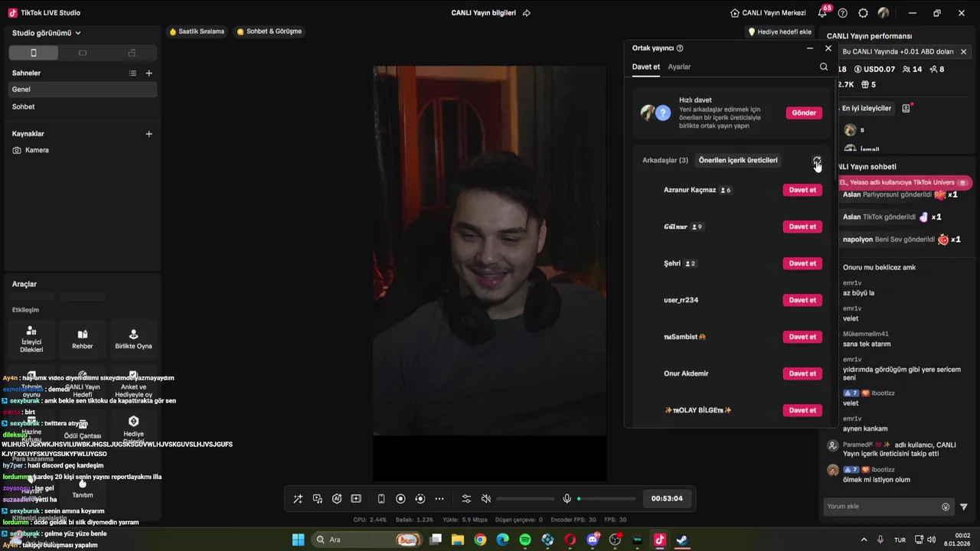Open the Birlikte Oyna tool
The height and width of the screenshot is (551, 980).
pos(133,340)
